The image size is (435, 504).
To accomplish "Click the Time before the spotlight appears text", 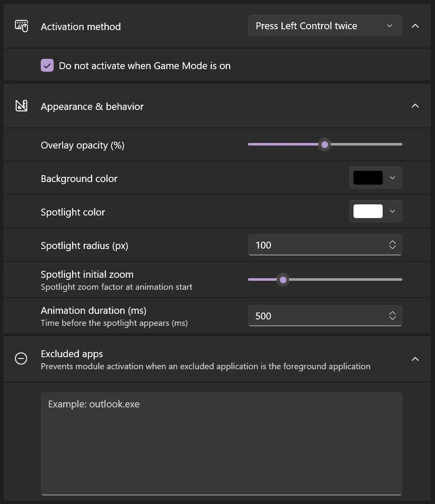I will (x=114, y=323).
